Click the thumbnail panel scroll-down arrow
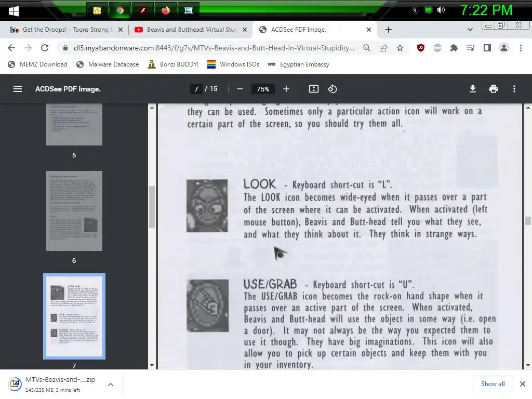This screenshot has width=532, height=399. [x=152, y=365]
